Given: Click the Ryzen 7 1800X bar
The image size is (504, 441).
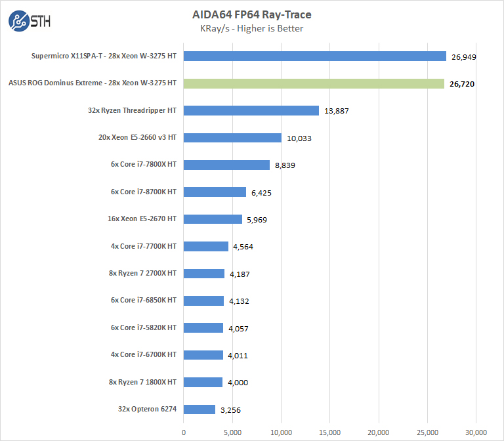Looking at the screenshot, I should coord(203,383).
